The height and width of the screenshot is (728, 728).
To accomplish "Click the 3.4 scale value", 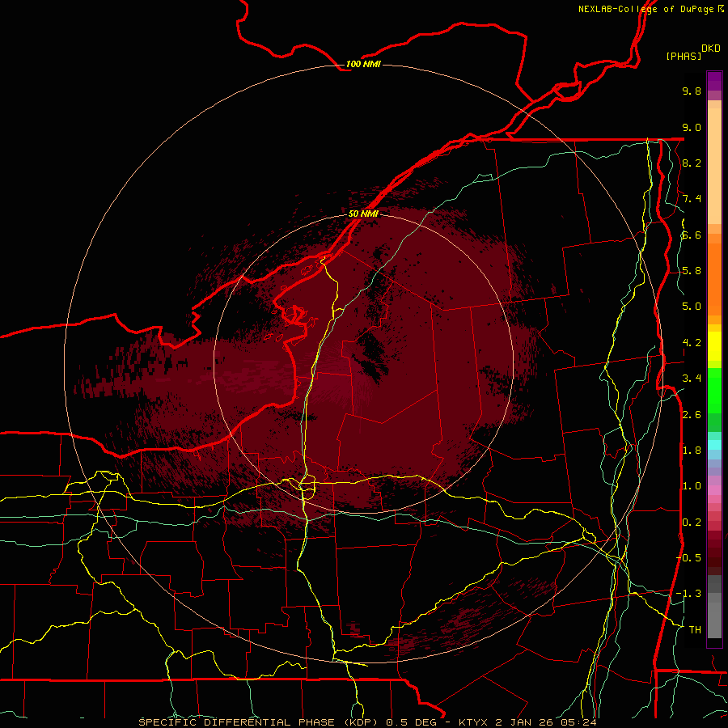I will (692, 379).
